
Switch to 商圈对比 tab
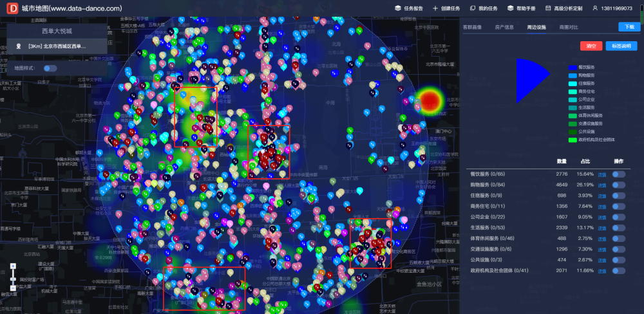pos(569,27)
